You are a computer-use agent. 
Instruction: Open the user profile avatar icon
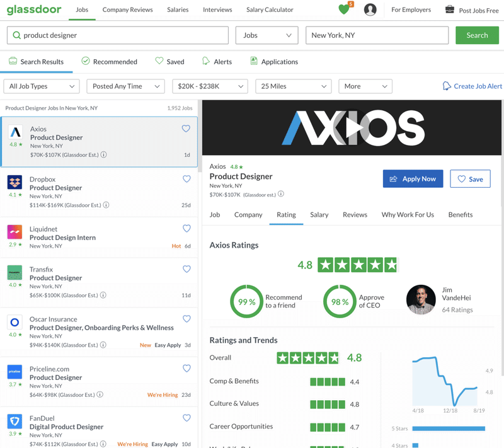[370, 9]
